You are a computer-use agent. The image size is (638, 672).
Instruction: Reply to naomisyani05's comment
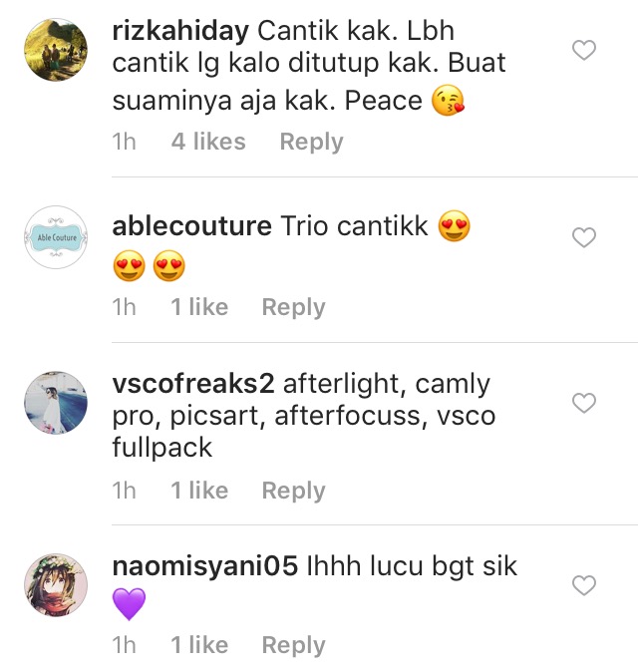[293, 645]
